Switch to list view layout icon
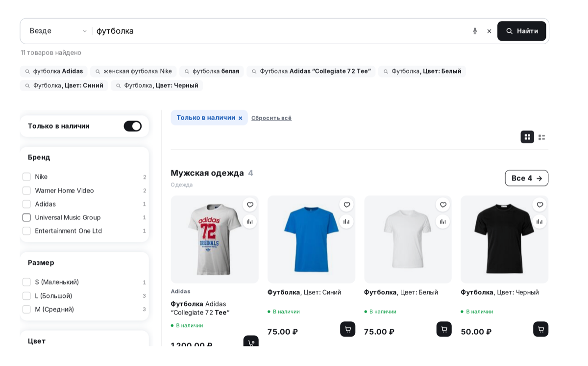Screen dimensions: 588x366 (x=541, y=137)
